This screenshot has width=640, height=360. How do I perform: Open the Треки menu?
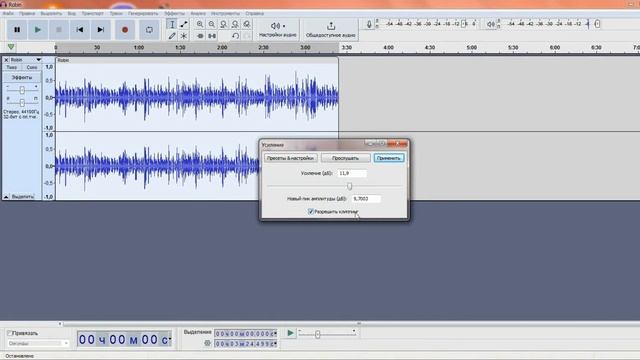pos(116,13)
